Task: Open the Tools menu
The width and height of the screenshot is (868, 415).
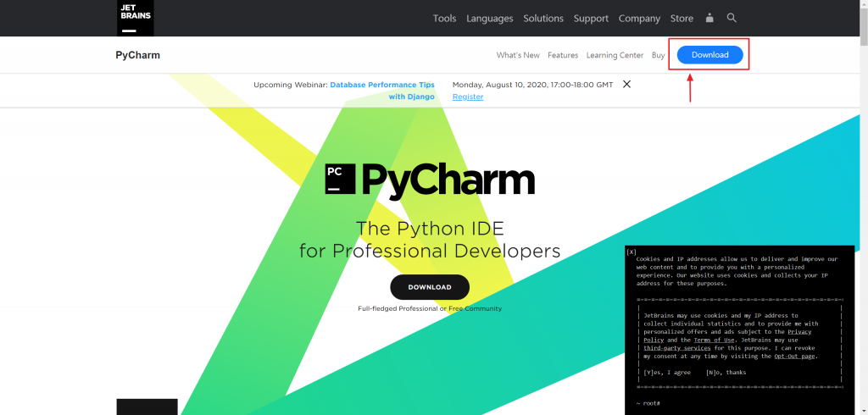Action: tap(444, 19)
